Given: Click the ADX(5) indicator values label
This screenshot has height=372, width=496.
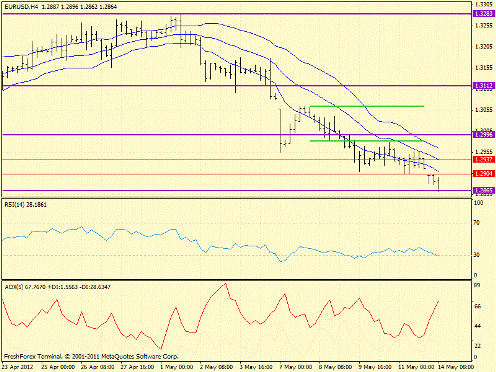Looking at the screenshot, I should pyautogui.click(x=57, y=287).
